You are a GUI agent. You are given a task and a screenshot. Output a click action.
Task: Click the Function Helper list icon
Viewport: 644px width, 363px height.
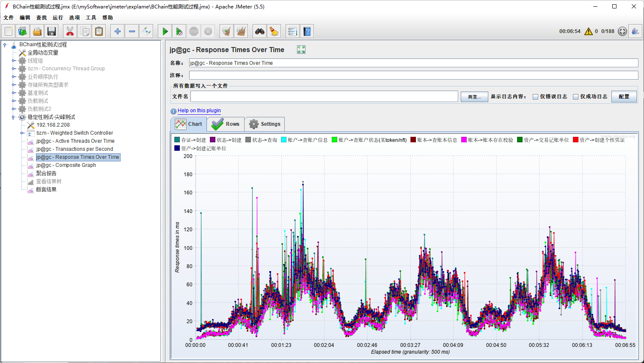(292, 31)
